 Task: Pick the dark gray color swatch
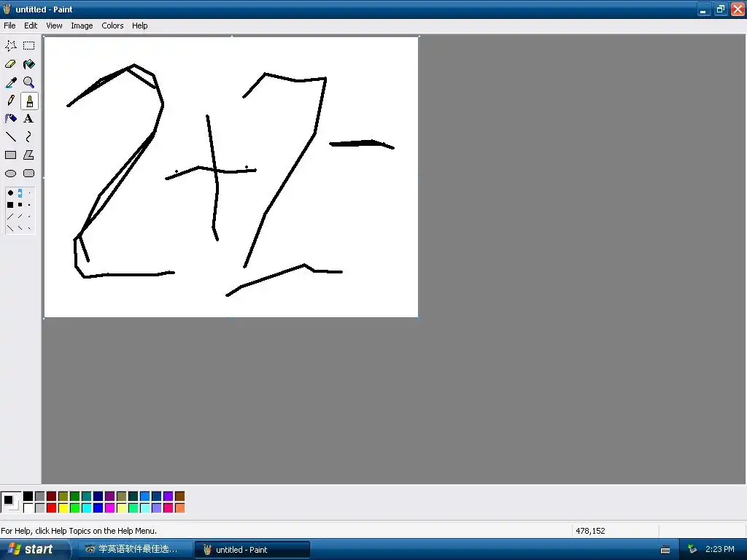point(40,496)
